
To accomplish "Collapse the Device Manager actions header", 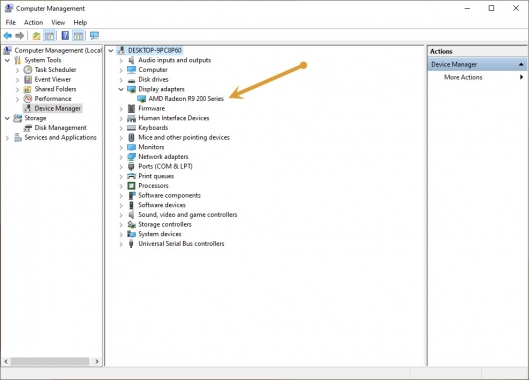I will click(x=521, y=64).
